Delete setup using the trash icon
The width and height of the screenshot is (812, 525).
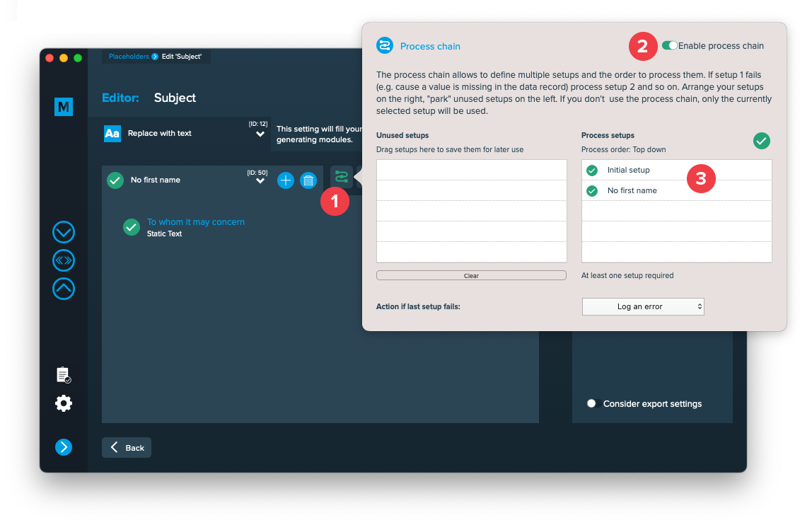pyautogui.click(x=308, y=180)
